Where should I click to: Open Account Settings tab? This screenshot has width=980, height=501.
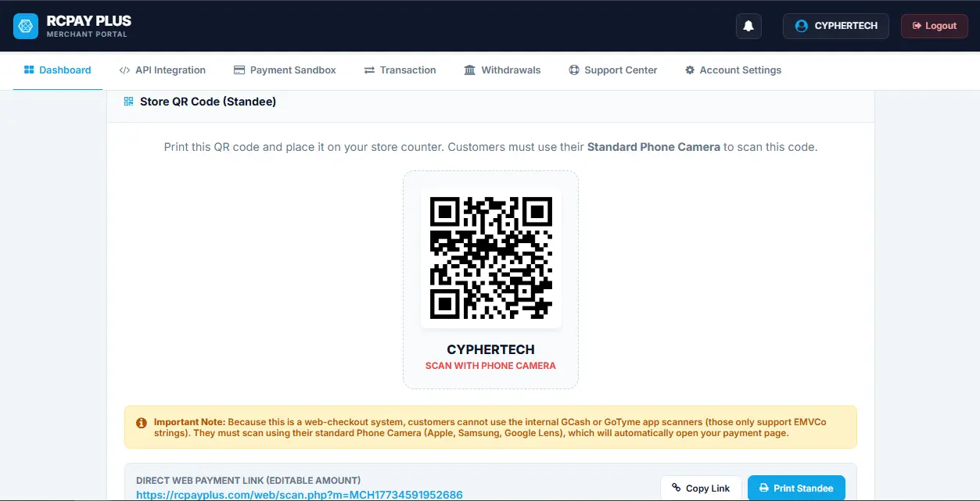point(733,70)
